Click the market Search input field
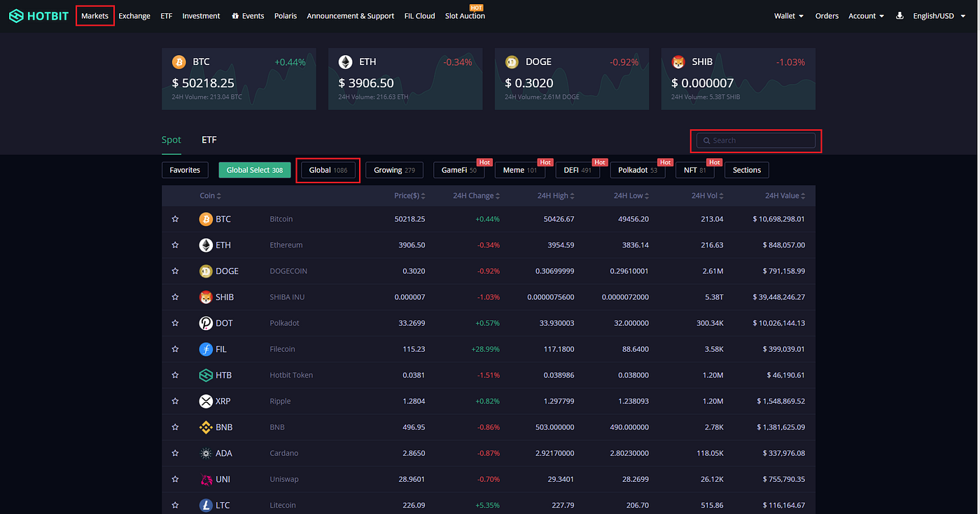Image resolution: width=980 pixels, height=514 pixels. click(x=756, y=141)
